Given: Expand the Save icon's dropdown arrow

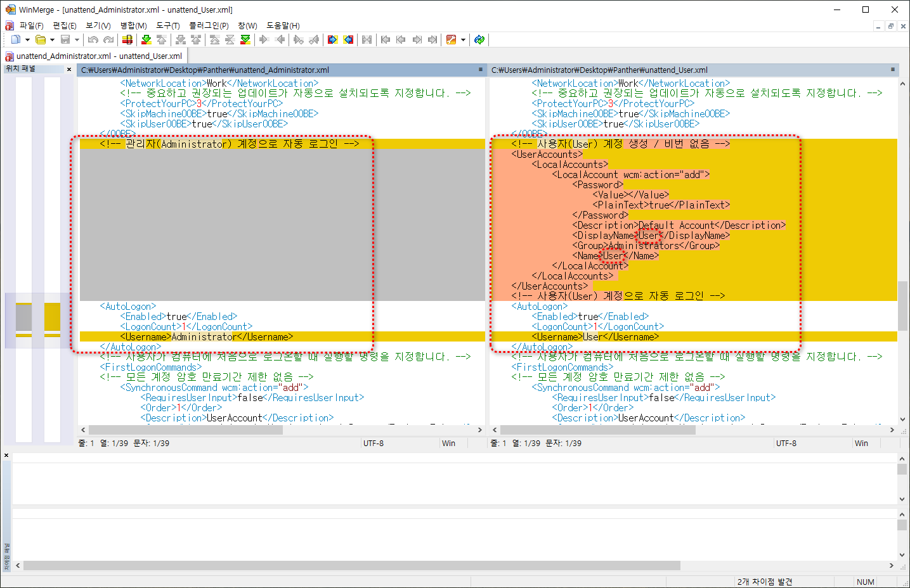Looking at the screenshot, I should (77, 40).
